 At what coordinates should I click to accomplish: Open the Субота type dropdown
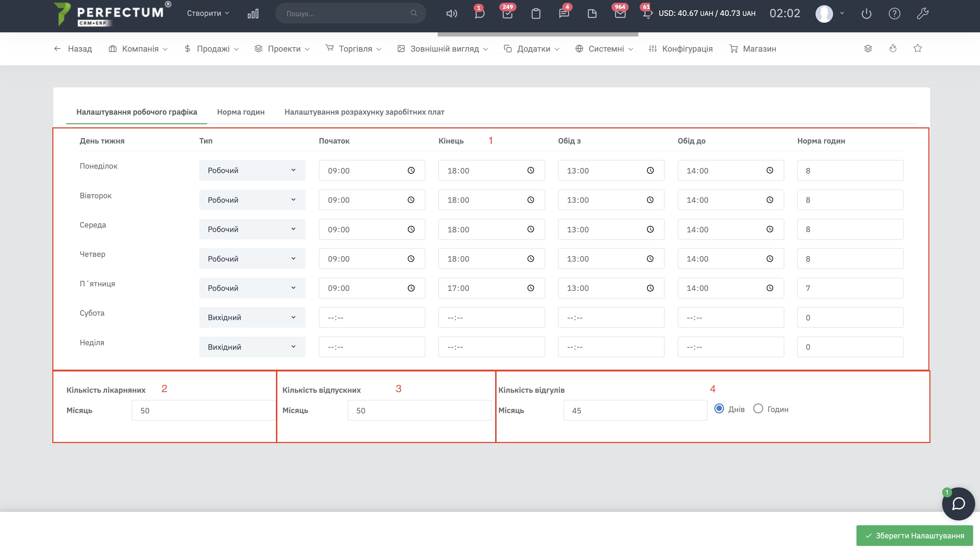pyautogui.click(x=252, y=317)
